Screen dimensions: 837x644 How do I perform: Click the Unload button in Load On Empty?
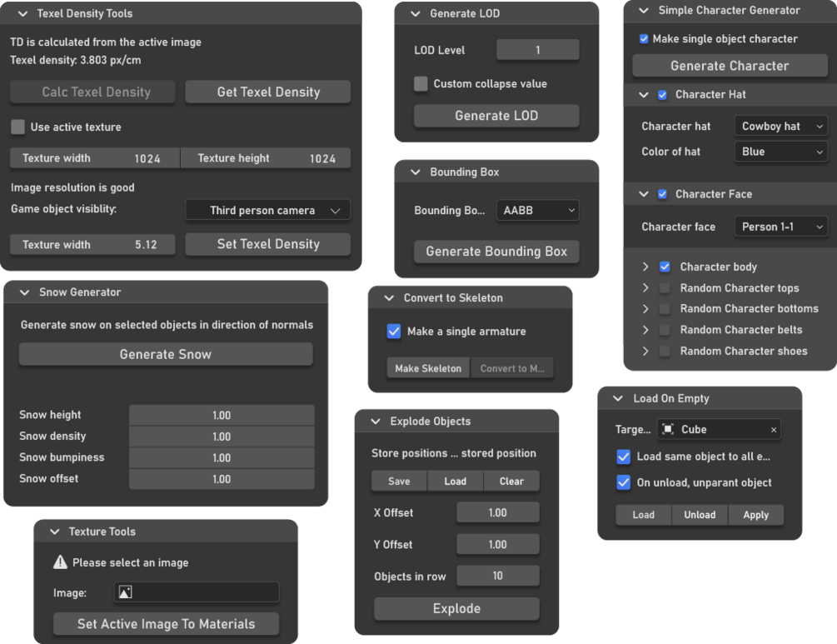click(x=700, y=515)
